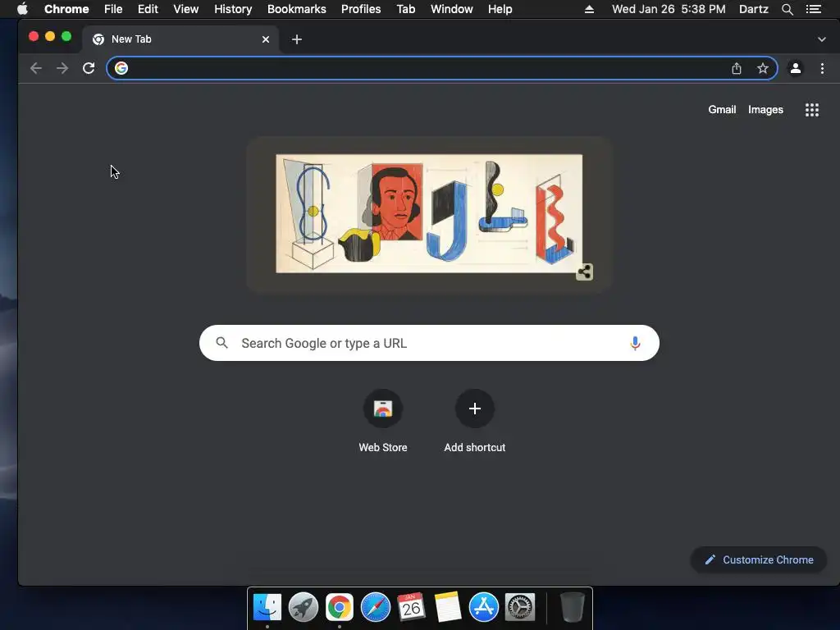Select the New Tab tab
This screenshot has width=840, height=630.
click(180, 39)
